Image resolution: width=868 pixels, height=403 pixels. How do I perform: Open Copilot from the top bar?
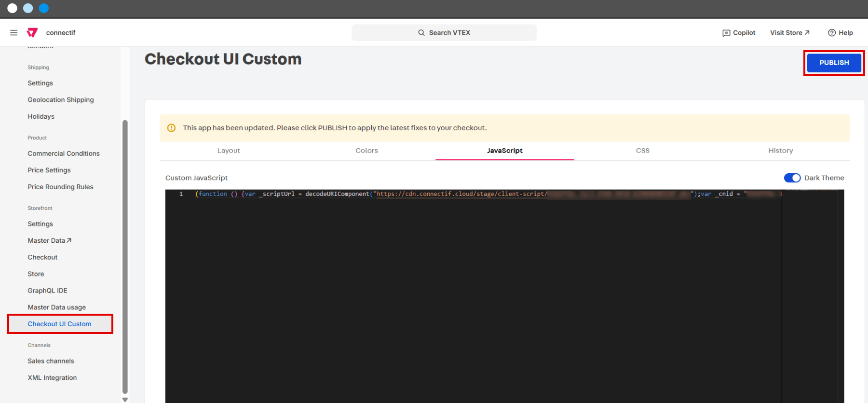pos(739,33)
